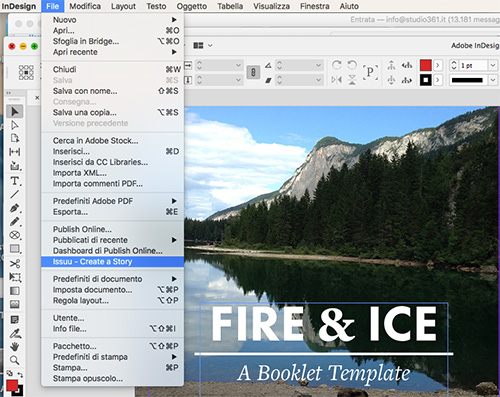Swap fill and stroke in toolbox
The height and width of the screenshot is (397, 500).
pos(20,374)
